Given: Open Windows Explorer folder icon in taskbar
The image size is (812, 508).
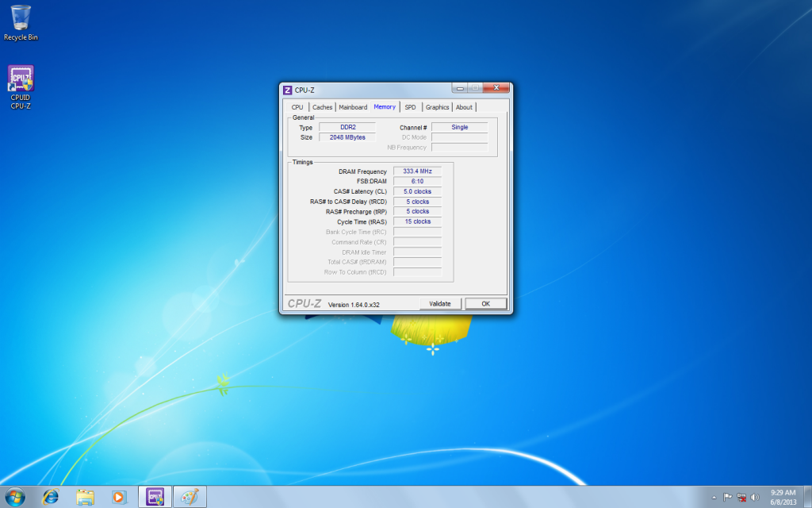Looking at the screenshot, I should (x=85, y=497).
